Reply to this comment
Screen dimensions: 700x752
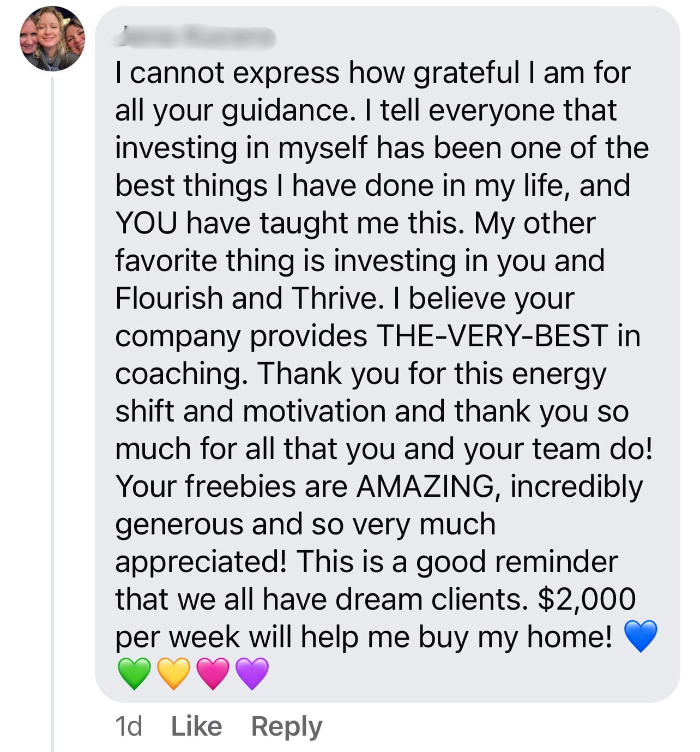pyautogui.click(x=287, y=727)
